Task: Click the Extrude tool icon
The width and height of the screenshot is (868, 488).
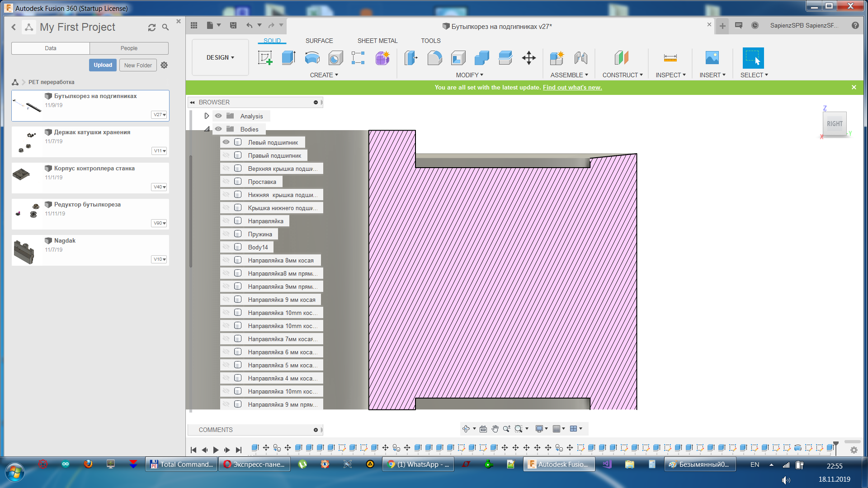Action: tap(288, 58)
